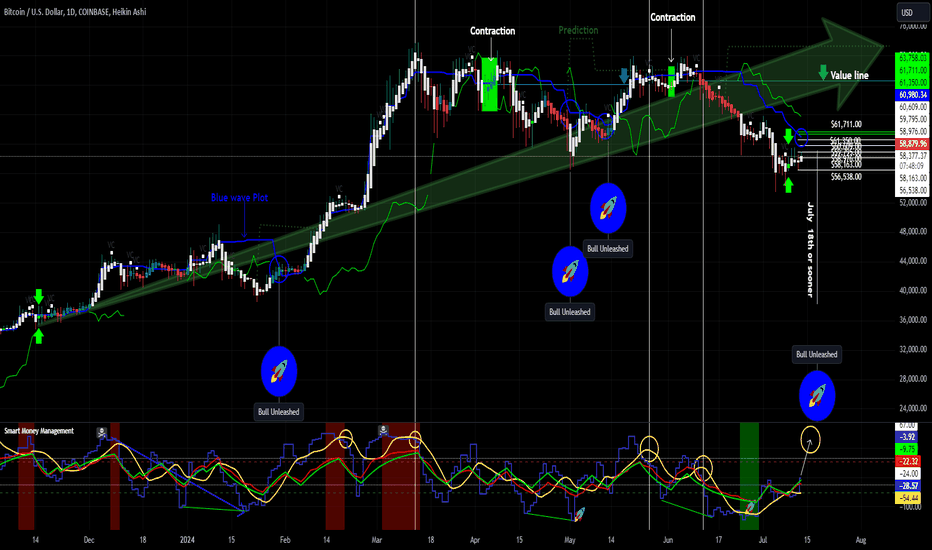Image resolution: width=932 pixels, height=550 pixels.
Task: Click the rocket icon above the February Bull Unleashed label
Action: 279,372
